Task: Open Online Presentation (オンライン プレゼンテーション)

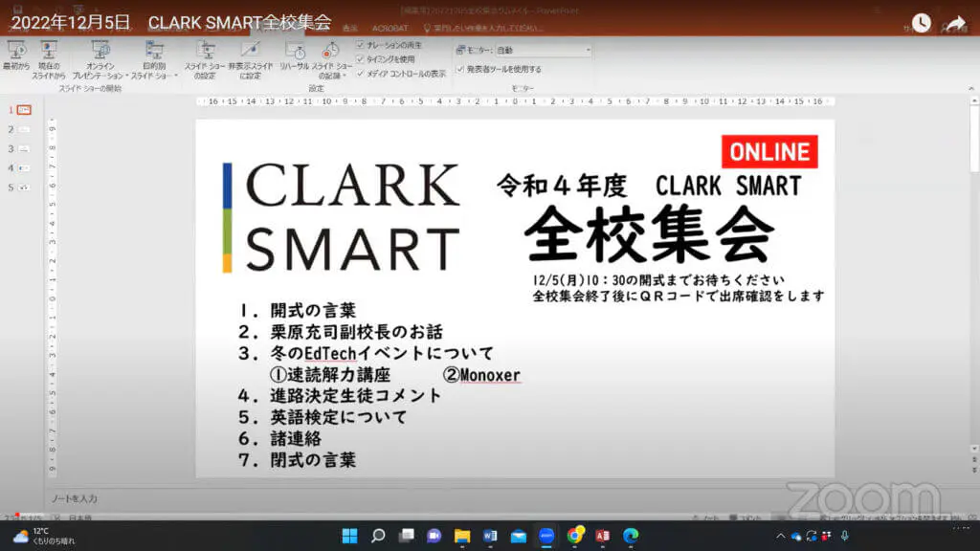Action: pyautogui.click(x=100, y=60)
